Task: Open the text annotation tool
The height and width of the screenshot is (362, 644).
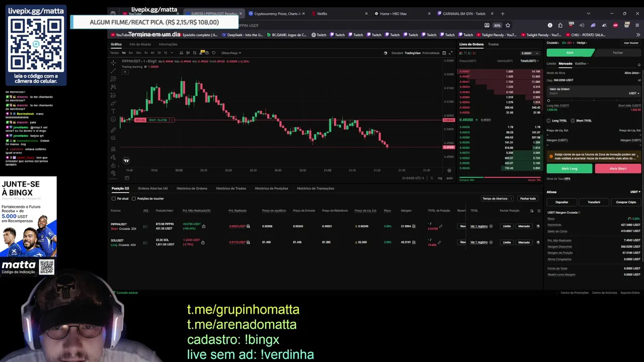Action: click(x=113, y=111)
